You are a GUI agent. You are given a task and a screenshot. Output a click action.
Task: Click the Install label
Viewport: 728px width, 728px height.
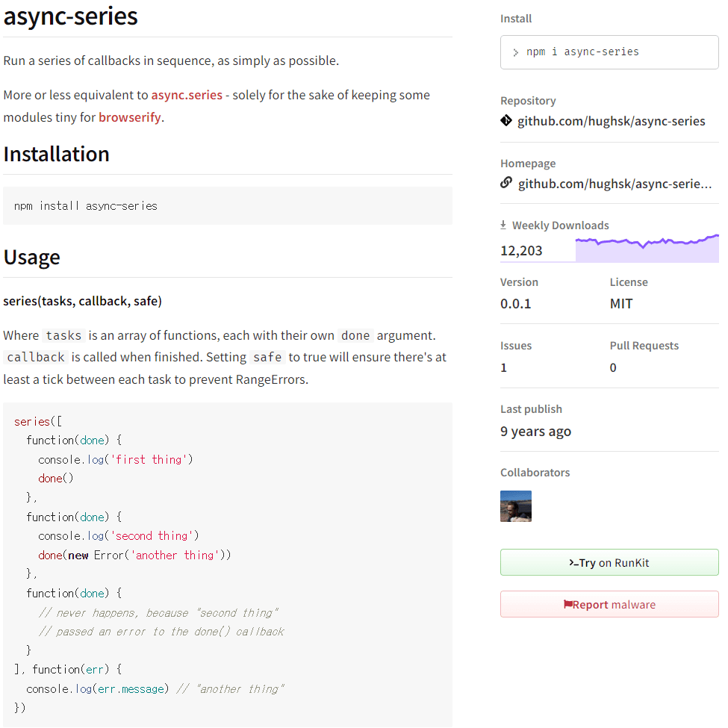click(x=516, y=19)
